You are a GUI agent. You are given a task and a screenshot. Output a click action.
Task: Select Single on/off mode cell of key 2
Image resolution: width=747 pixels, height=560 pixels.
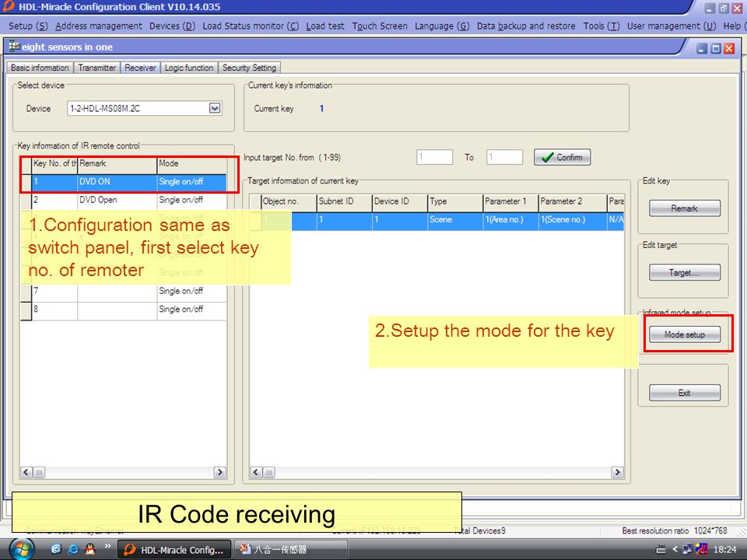pos(191,200)
